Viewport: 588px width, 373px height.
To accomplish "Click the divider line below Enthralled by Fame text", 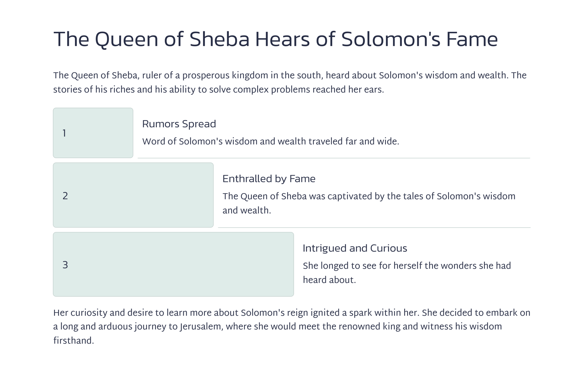I will pos(374,228).
